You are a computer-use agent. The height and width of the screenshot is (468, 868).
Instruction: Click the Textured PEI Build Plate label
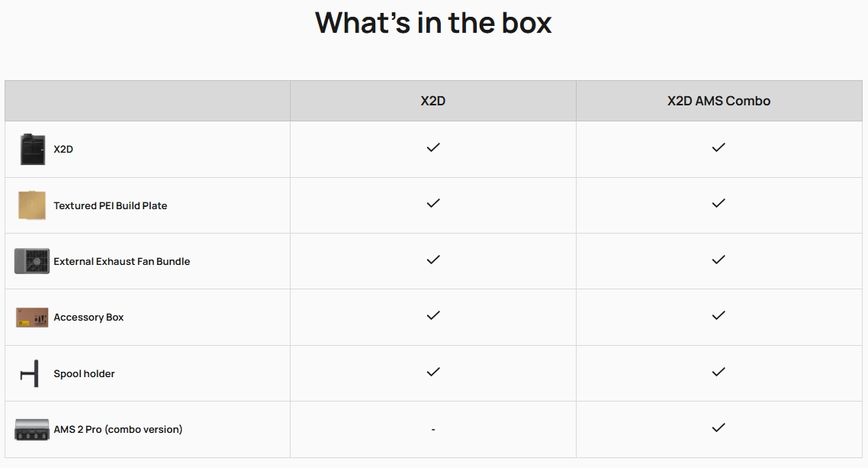pyautogui.click(x=110, y=205)
